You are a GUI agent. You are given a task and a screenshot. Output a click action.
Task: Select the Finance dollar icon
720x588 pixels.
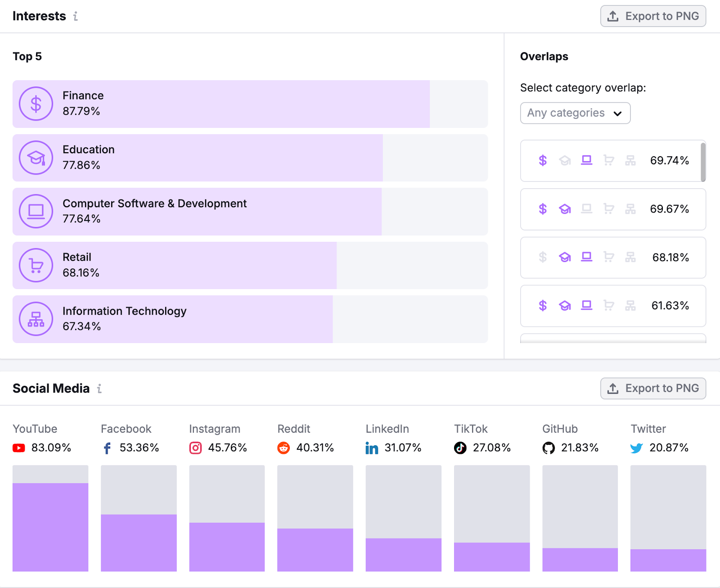pos(36,104)
